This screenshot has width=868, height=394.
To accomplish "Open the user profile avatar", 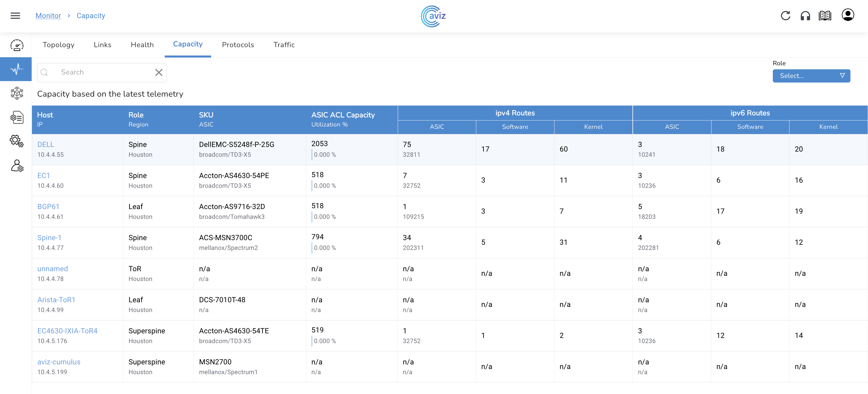I will tap(848, 15).
